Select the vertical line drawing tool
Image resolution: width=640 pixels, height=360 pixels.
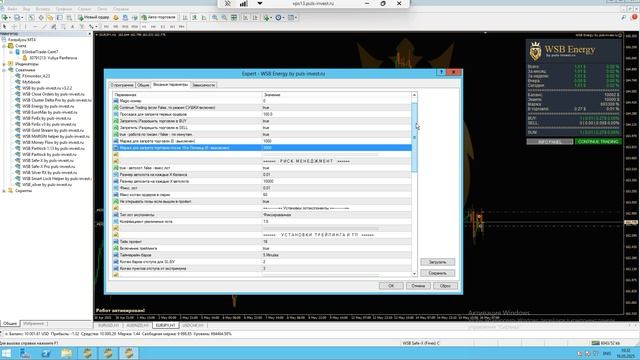(25, 27)
